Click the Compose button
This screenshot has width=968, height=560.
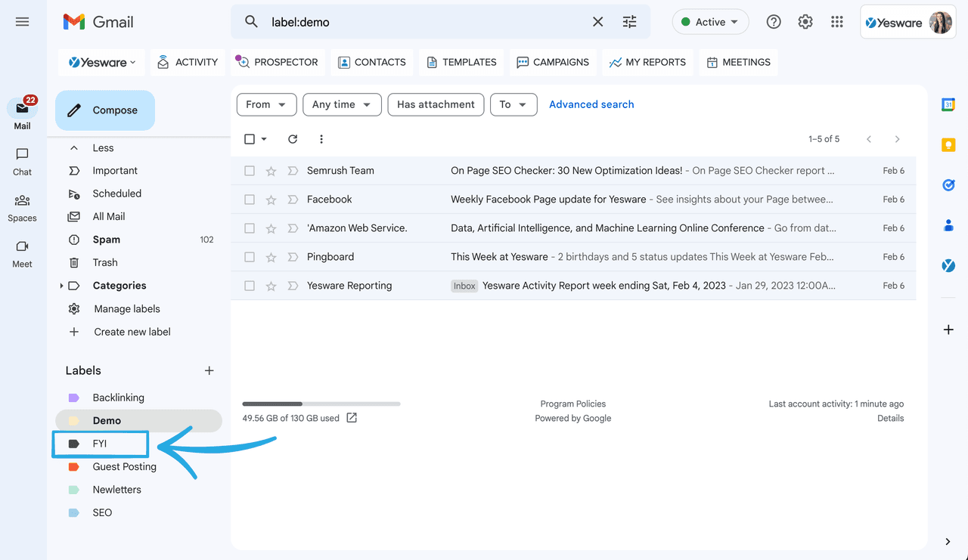click(105, 110)
